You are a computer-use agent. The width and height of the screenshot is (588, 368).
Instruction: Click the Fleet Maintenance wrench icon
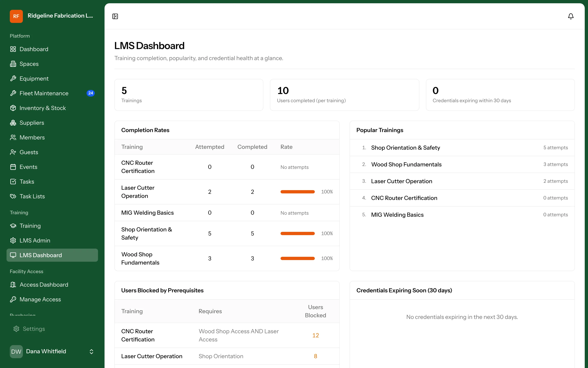(13, 93)
